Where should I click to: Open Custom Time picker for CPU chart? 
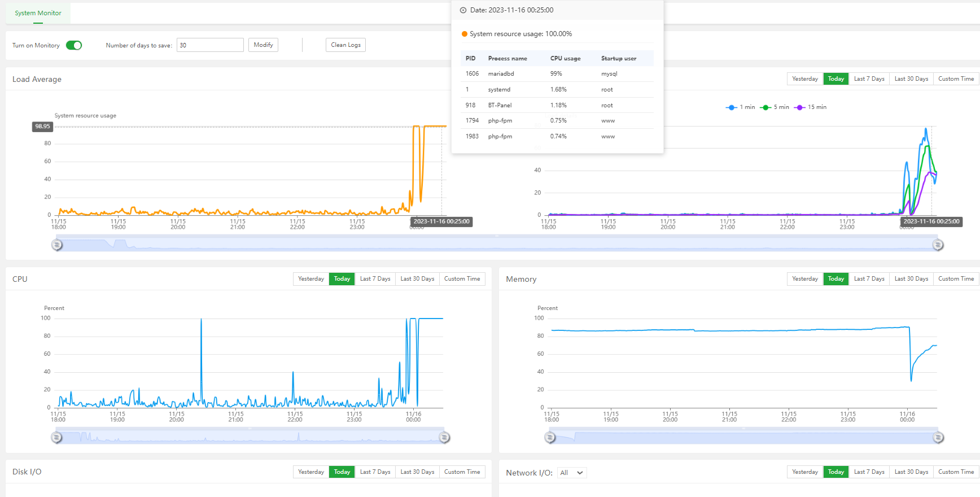click(x=462, y=279)
